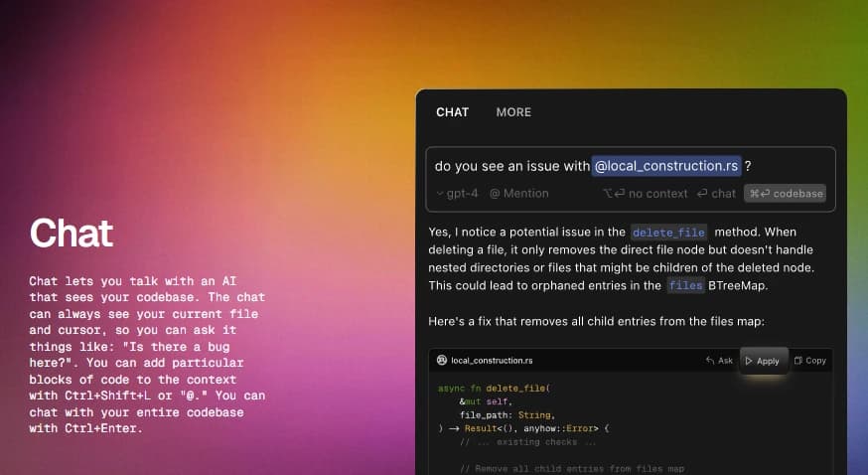
Task: Click the delete_file inline code reference
Action: pos(668,233)
